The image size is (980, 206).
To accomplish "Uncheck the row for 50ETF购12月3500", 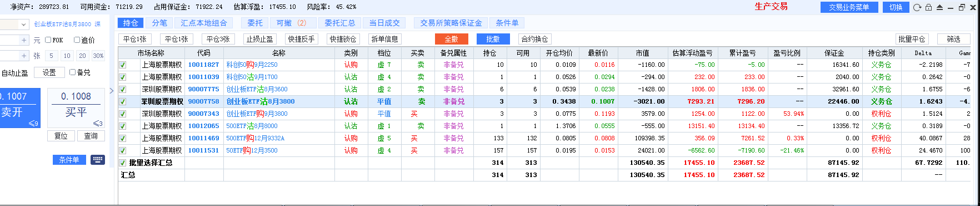I will (x=123, y=150).
